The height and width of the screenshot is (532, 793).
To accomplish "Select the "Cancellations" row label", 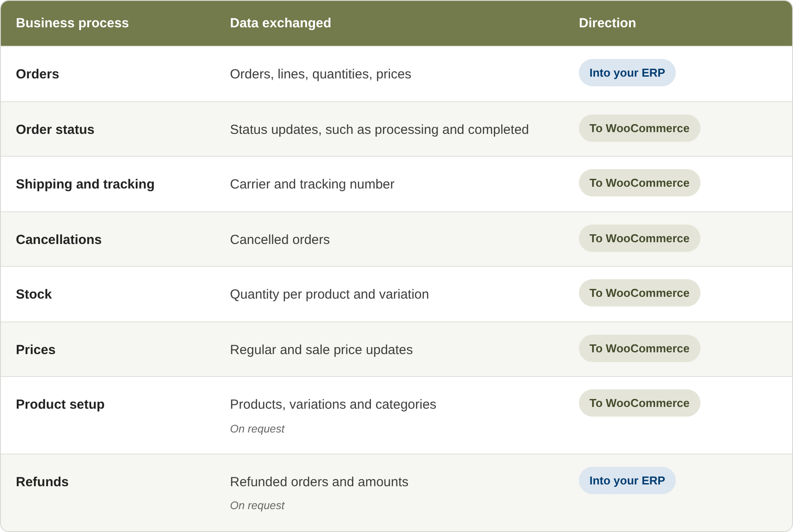I will point(59,240).
